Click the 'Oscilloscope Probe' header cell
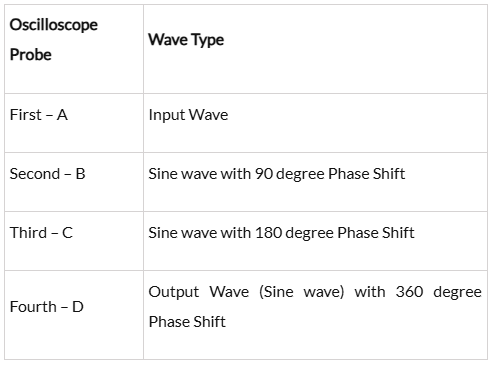 [x=74, y=49]
